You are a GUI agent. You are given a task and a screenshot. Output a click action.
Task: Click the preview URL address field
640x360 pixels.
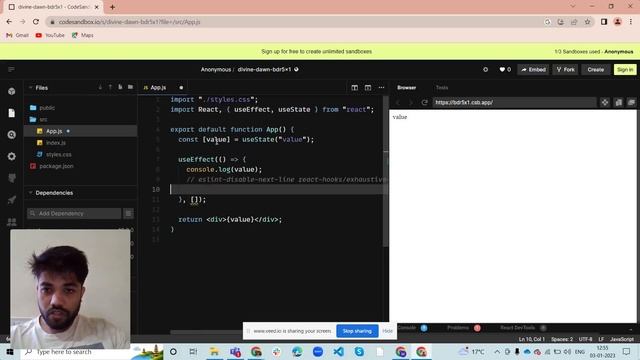pyautogui.click(x=514, y=102)
